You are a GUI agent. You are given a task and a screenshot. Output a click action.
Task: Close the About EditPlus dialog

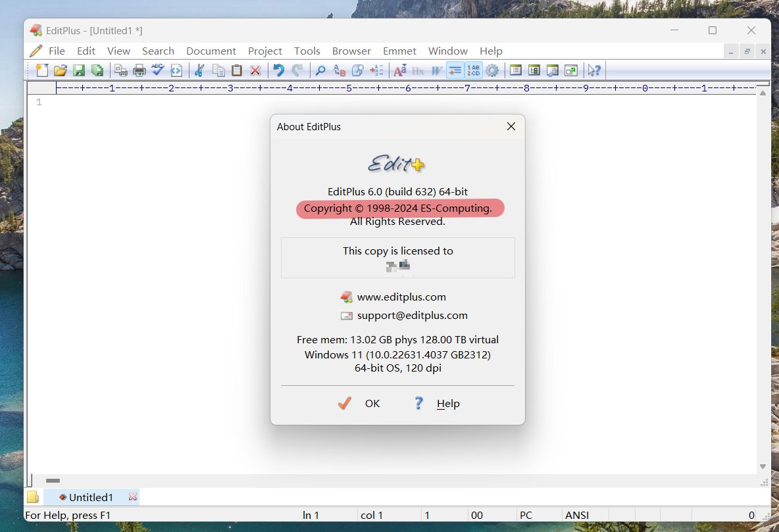click(x=511, y=127)
